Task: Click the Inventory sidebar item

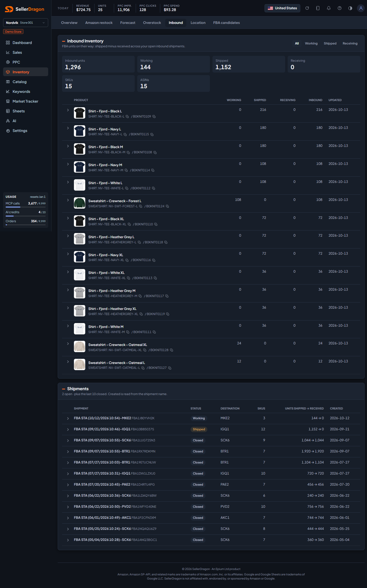Action: point(25,72)
